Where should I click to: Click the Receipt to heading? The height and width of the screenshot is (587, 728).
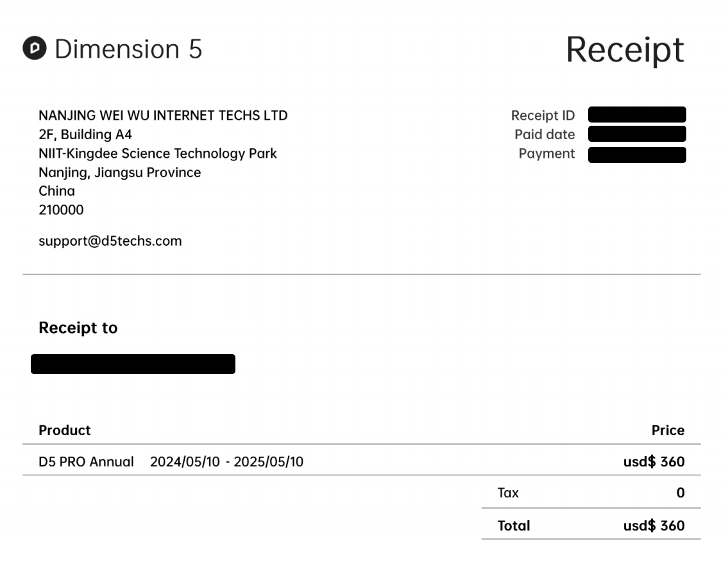click(x=78, y=328)
